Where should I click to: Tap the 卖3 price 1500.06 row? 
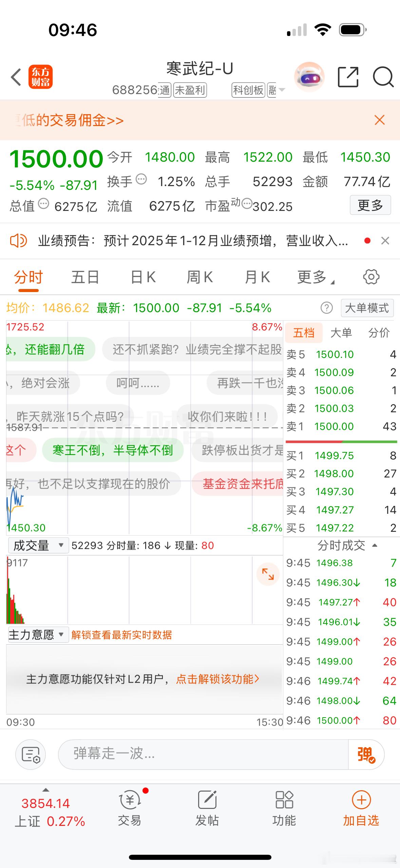[x=341, y=390]
